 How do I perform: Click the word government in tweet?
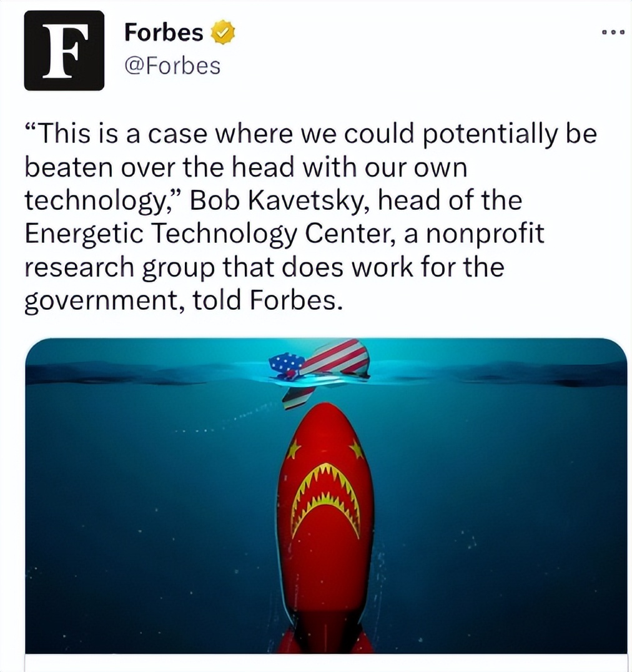pos(104,301)
